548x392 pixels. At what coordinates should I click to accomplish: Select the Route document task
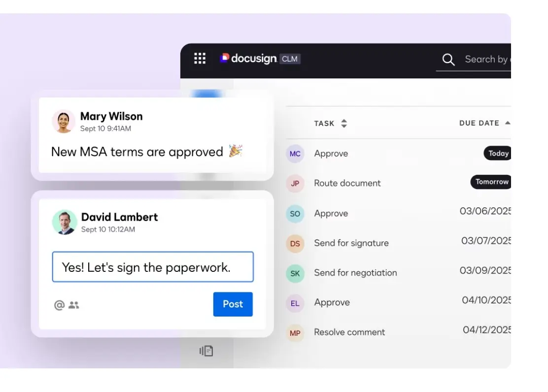coord(347,183)
